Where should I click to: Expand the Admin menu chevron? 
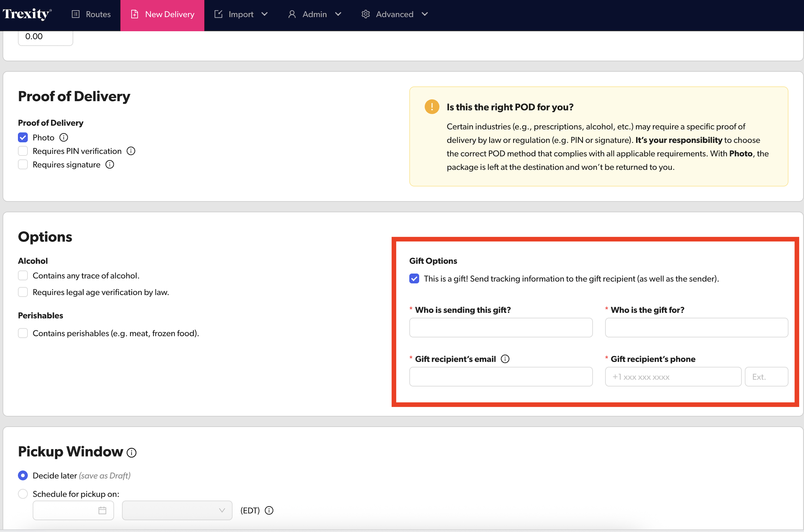point(338,14)
